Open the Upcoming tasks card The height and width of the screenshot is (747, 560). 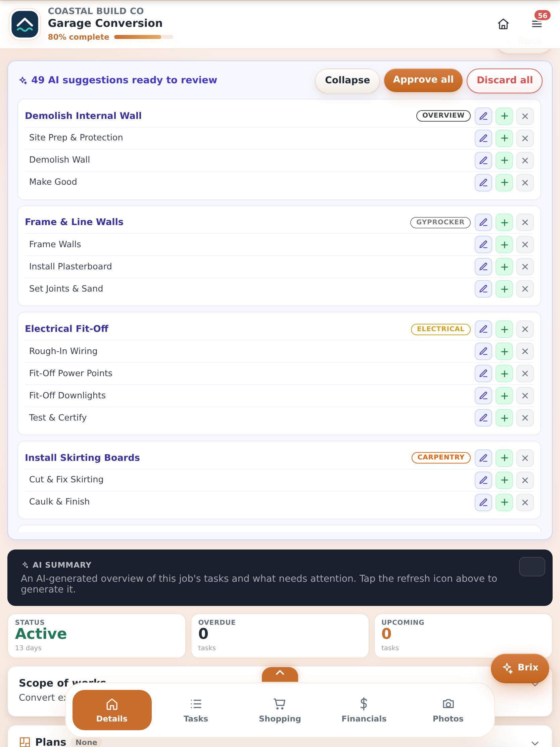463,636
